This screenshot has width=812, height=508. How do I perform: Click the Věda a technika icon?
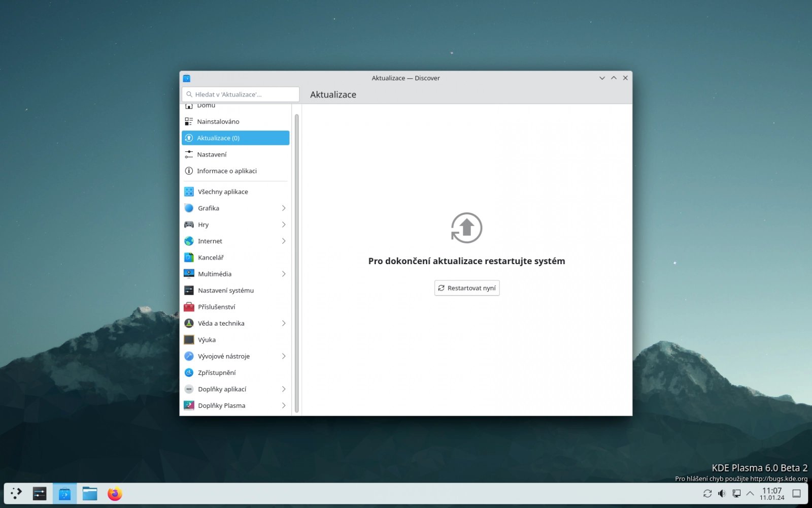189,323
